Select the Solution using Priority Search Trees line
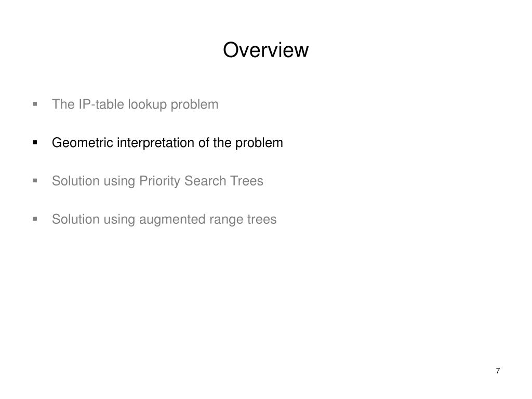The height and width of the screenshot is (399, 532). [157, 181]
